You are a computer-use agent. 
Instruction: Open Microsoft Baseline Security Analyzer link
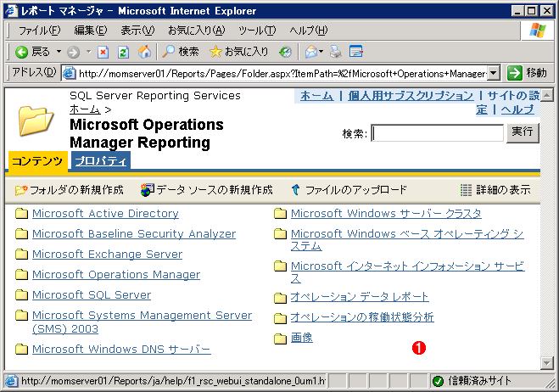click(134, 233)
